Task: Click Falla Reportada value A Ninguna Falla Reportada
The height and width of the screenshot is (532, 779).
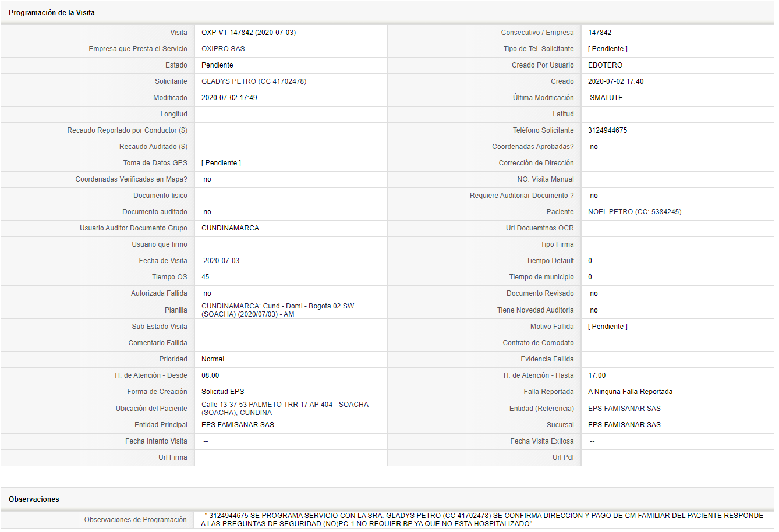Action: [630, 392]
